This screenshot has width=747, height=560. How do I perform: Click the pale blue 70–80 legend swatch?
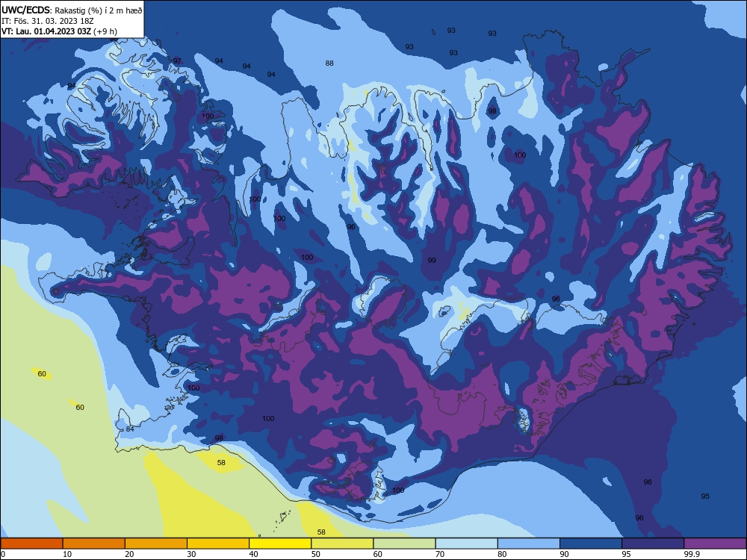[x=467, y=544]
